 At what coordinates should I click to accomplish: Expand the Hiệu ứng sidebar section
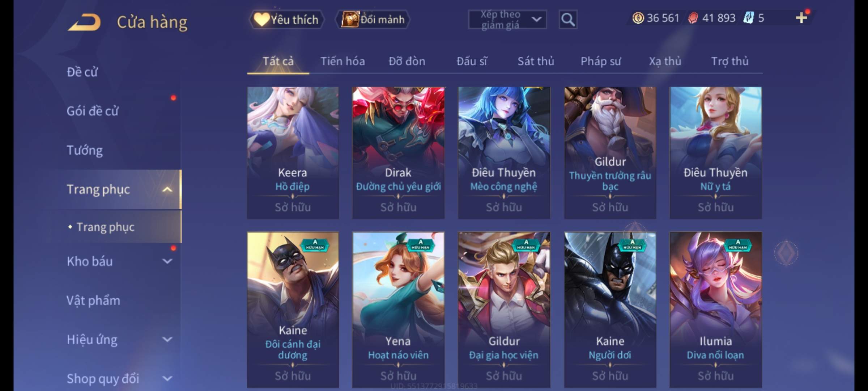pos(167,339)
